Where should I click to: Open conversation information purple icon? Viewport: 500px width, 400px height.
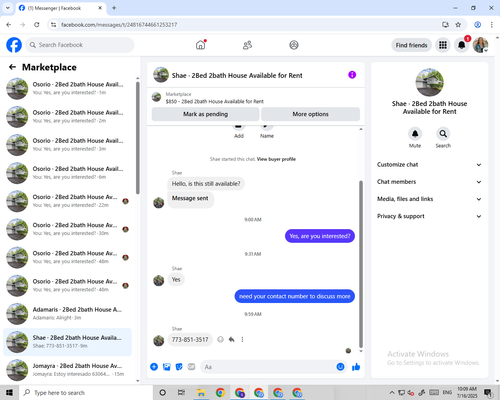352,75
